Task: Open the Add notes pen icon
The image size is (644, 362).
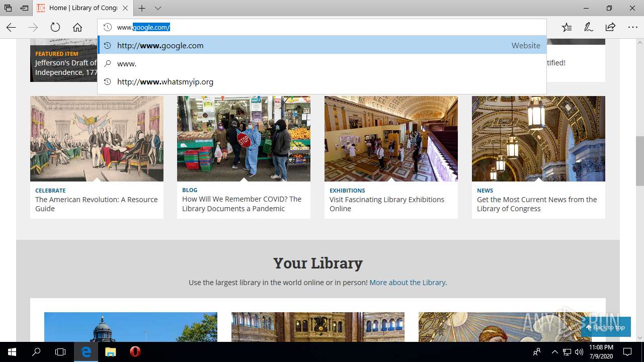Action: pos(589,28)
